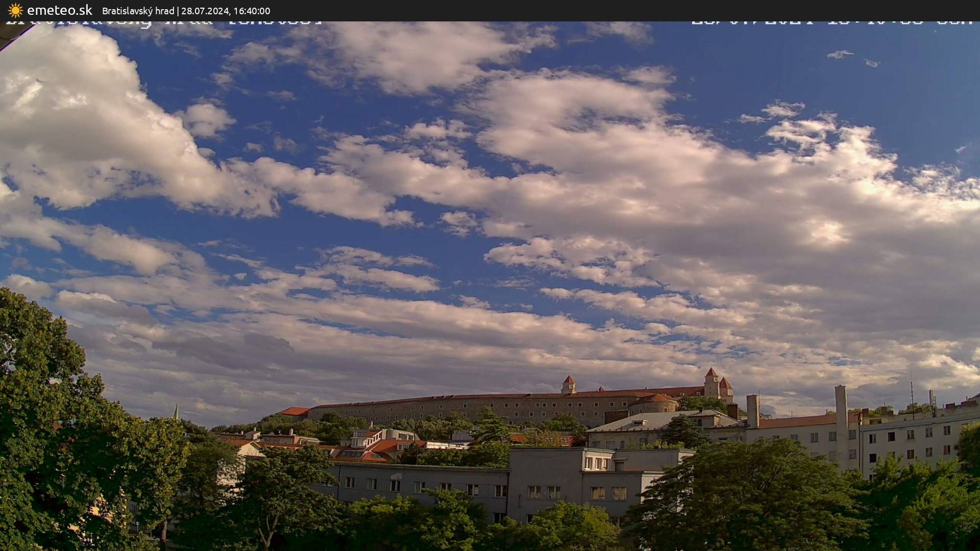Click the Bratislavský hrad title text
This screenshot has height=551, width=980.
point(138,11)
